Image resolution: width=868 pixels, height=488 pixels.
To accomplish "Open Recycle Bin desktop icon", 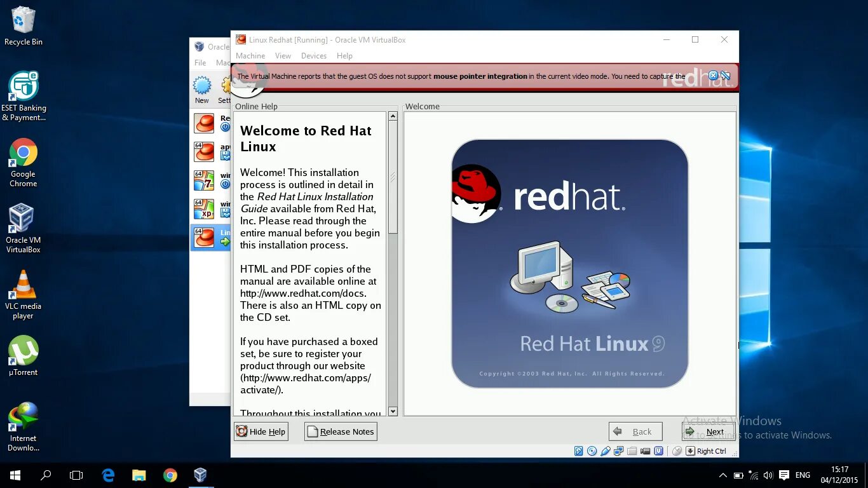I will [24, 26].
